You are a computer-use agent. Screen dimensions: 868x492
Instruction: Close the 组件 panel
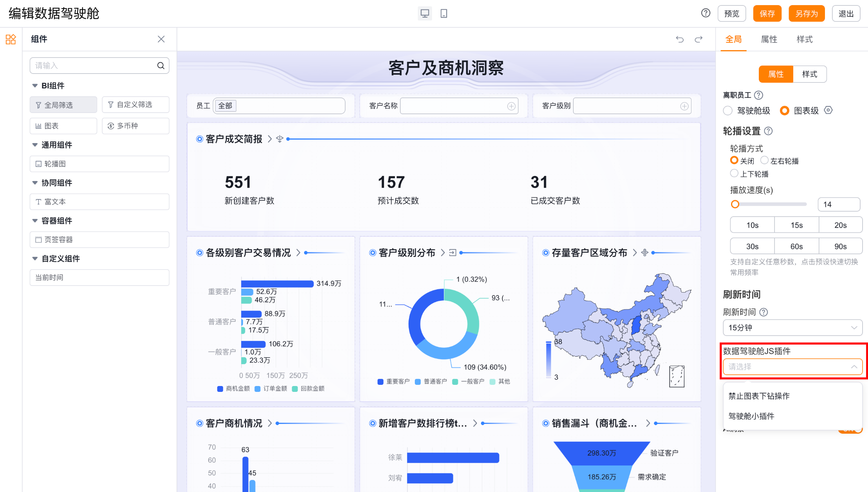point(161,39)
